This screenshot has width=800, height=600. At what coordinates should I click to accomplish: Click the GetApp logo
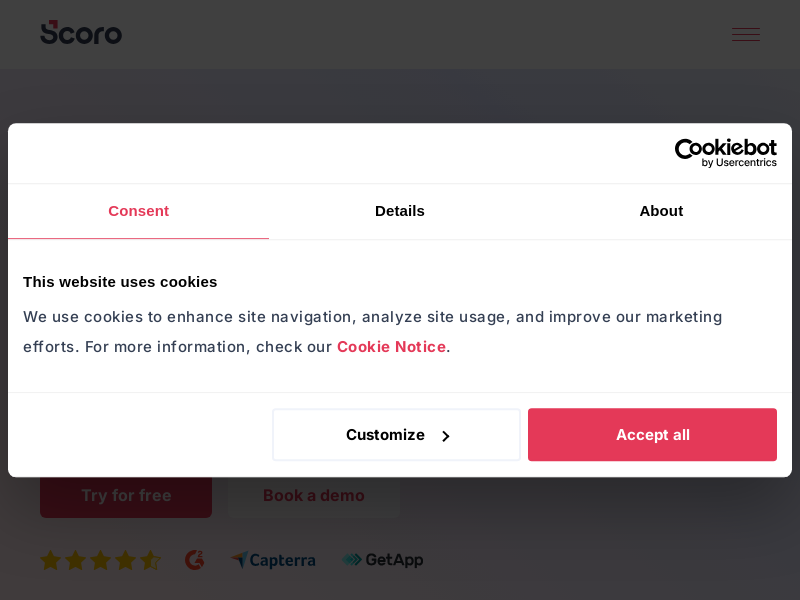[x=382, y=560]
